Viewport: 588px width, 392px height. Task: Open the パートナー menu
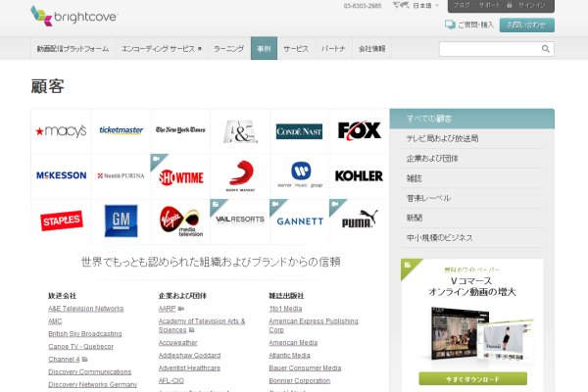(333, 49)
